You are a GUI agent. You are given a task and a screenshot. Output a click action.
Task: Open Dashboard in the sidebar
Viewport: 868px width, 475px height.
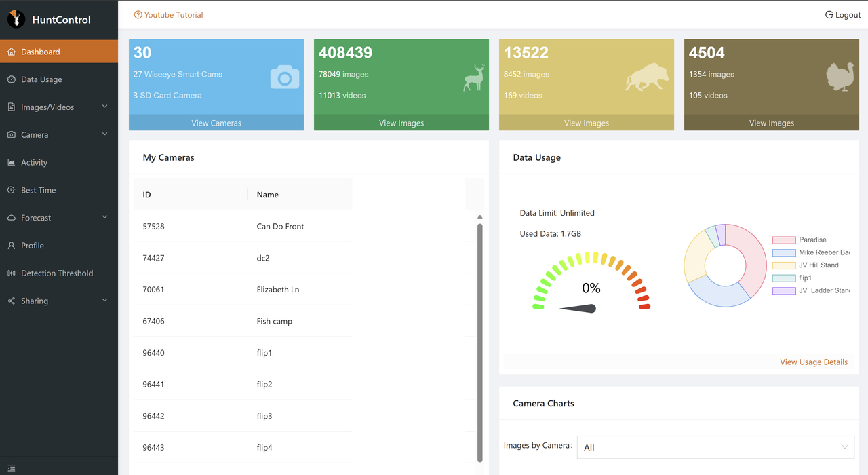[59, 52]
